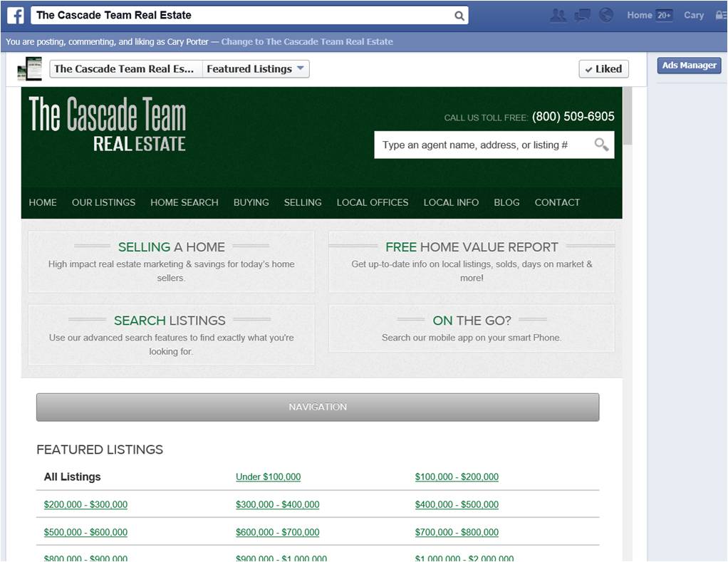This screenshot has width=728, height=562.
Task: Go to the BLOG menu item
Action: [x=506, y=202]
